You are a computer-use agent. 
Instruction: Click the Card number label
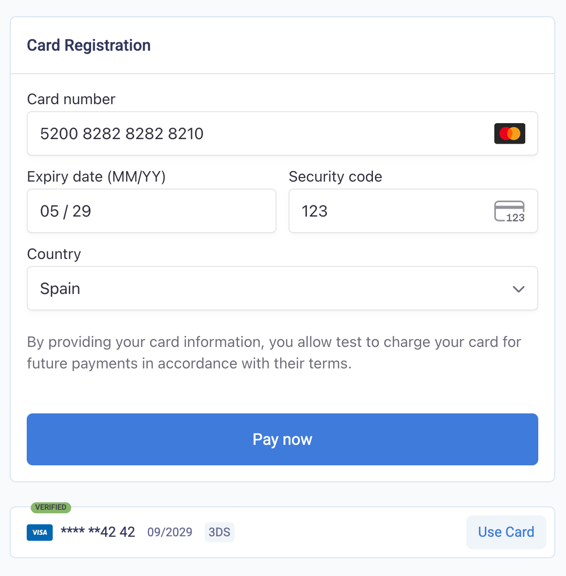tap(71, 99)
